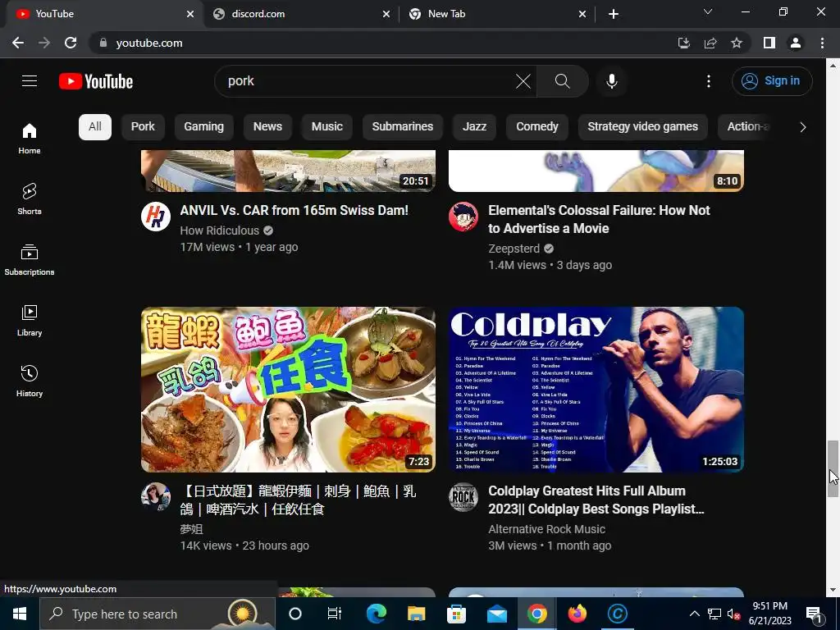The width and height of the screenshot is (840, 630).
Task: Open Coldplay Greatest Hits video title
Action: tap(596, 500)
